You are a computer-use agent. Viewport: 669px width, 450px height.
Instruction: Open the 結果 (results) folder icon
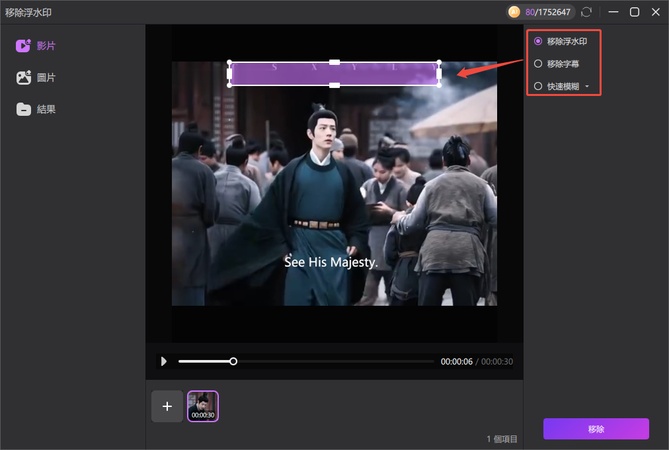point(23,109)
